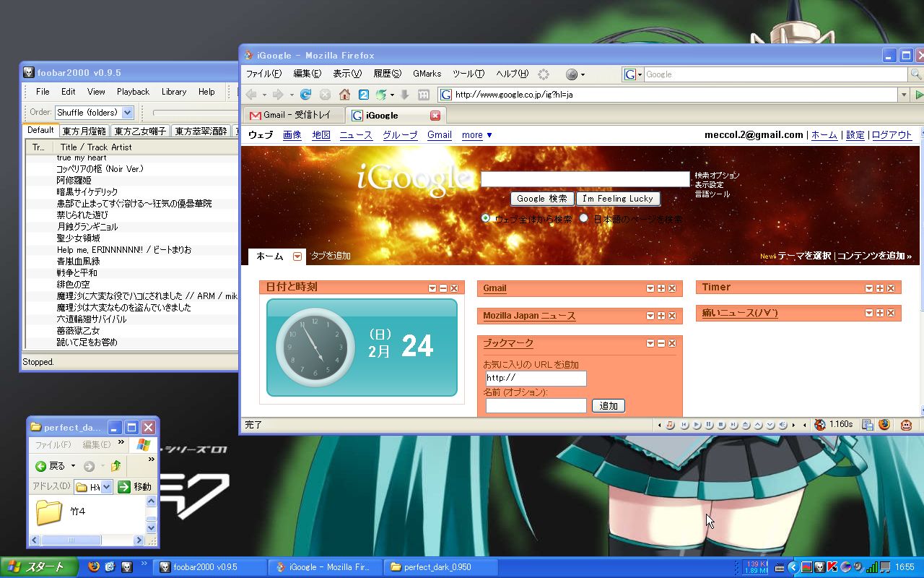924x578 pixels.
Task: Launch Firefox from quick launch bar
Action: tap(94, 567)
